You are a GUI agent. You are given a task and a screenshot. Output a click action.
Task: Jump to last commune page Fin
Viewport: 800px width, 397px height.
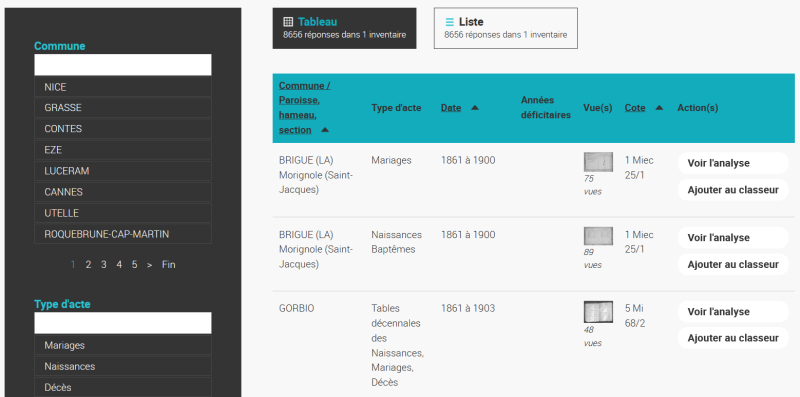point(168,264)
